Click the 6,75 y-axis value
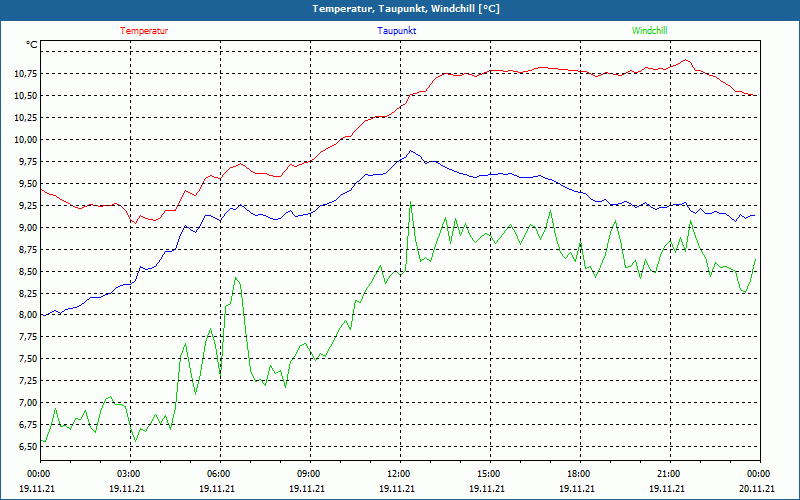Image resolution: width=800 pixels, height=500 pixels. 28,424
